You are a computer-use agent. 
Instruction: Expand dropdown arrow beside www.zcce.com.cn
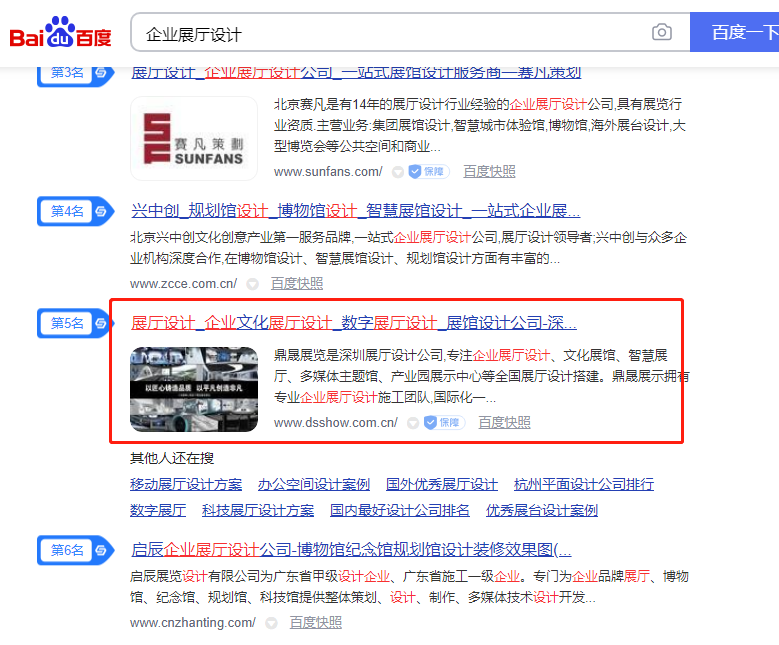(x=252, y=284)
